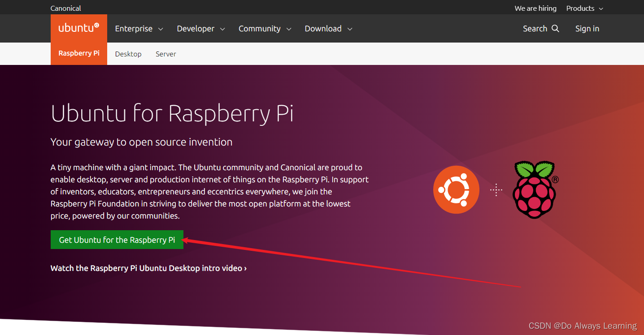Click the Canonical link in top bar

(66, 8)
